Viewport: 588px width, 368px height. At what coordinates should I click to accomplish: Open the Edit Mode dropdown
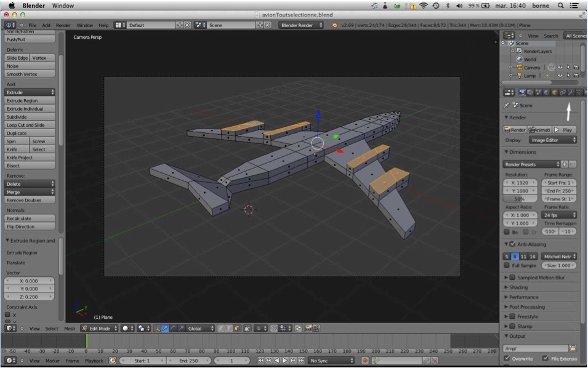pyautogui.click(x=99, y=329)
